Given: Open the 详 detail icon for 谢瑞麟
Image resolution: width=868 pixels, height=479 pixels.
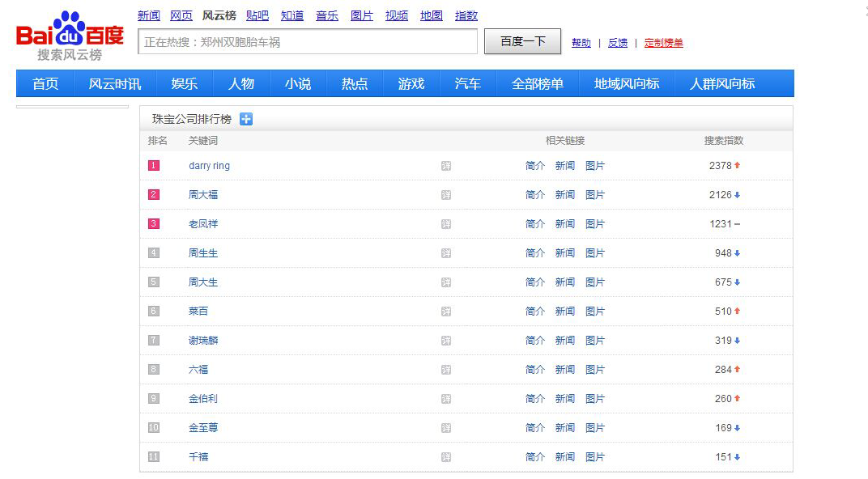Looking at the screenshot, I should 445,341.
